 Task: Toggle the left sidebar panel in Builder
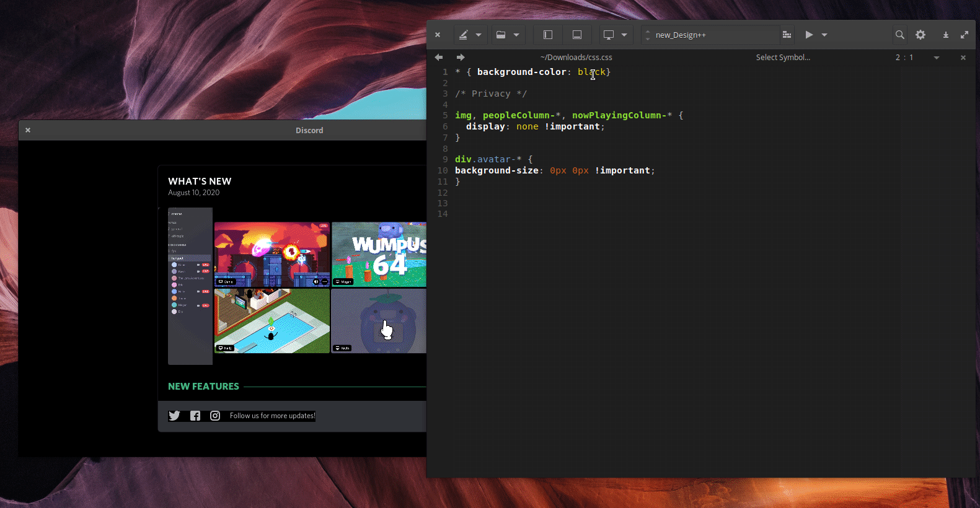coord(548,35)
